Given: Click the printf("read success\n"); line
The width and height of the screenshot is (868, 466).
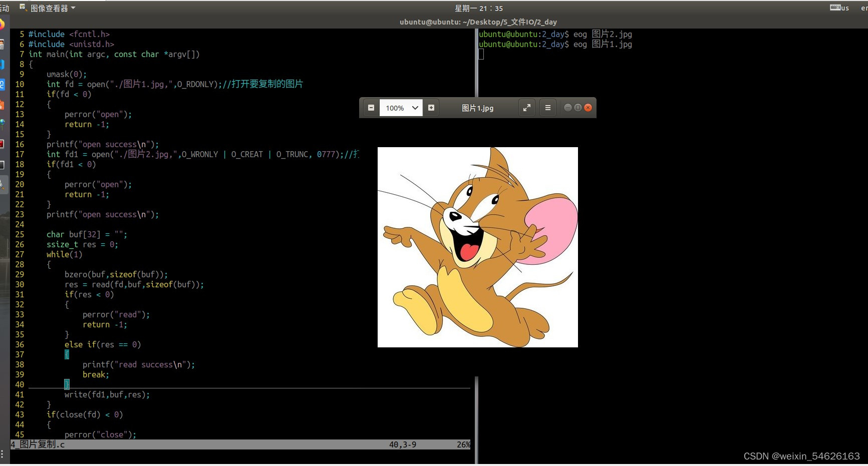Looking at the screenshot, I should [139, 364].
